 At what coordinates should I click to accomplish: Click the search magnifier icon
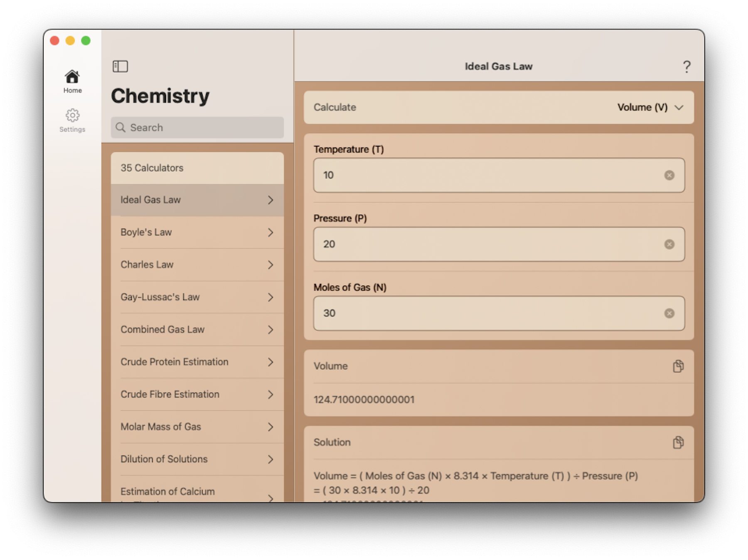click(x=121, y=128)
